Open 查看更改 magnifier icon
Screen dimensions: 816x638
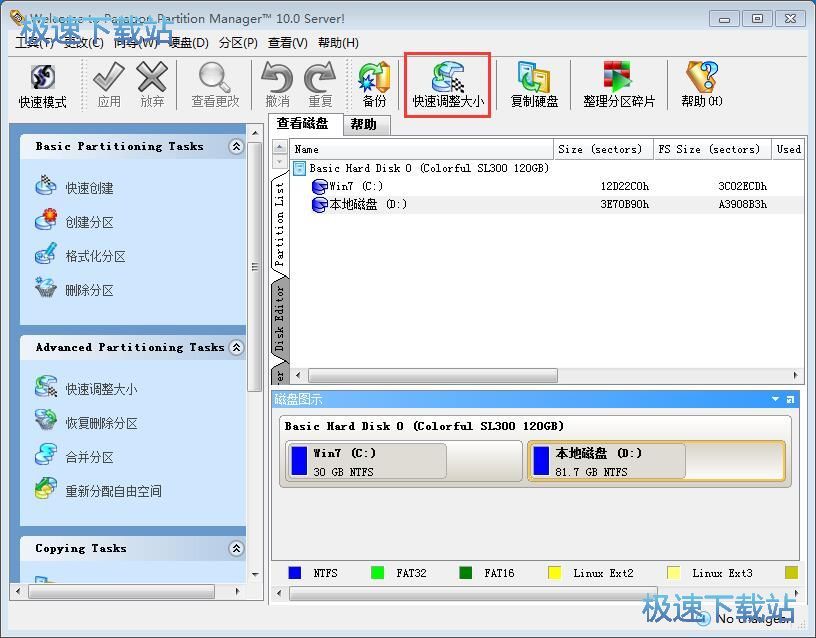[214, 77]
